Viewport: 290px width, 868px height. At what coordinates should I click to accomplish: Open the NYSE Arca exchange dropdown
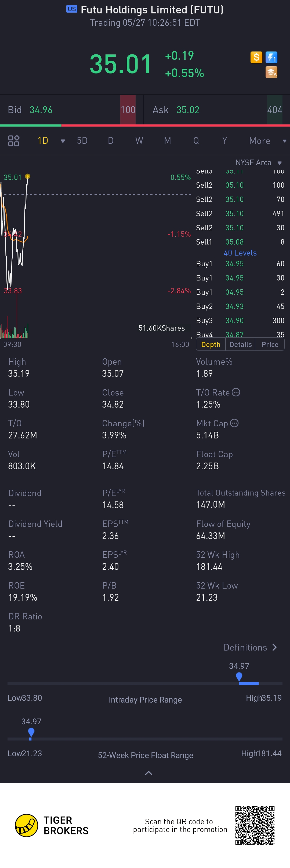[x=259, y=163]
